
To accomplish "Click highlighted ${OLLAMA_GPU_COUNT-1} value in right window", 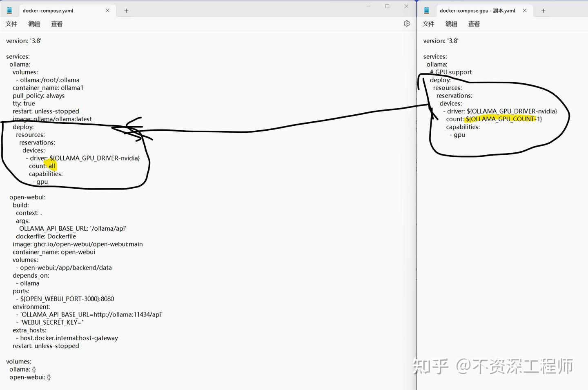I will click(504, 119).
